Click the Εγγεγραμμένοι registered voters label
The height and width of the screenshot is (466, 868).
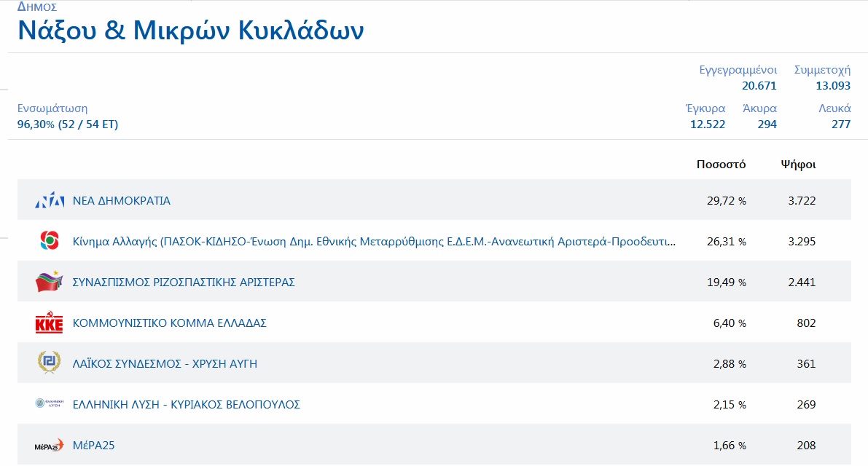(738, 71)
